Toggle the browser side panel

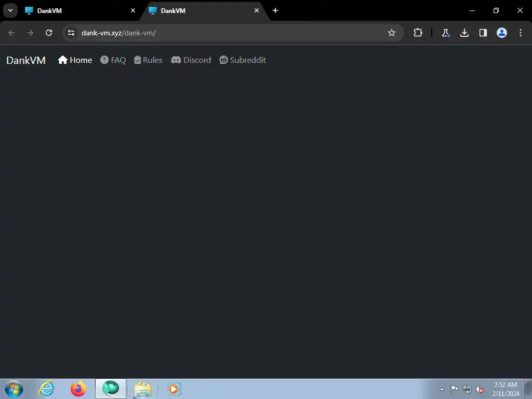click(483, 33)
